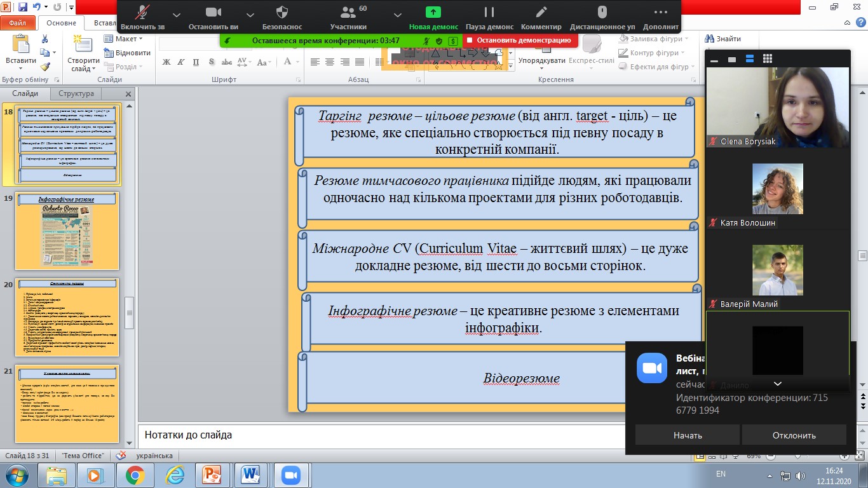Open Word from Windows taskbar

[x=252, y=475]
